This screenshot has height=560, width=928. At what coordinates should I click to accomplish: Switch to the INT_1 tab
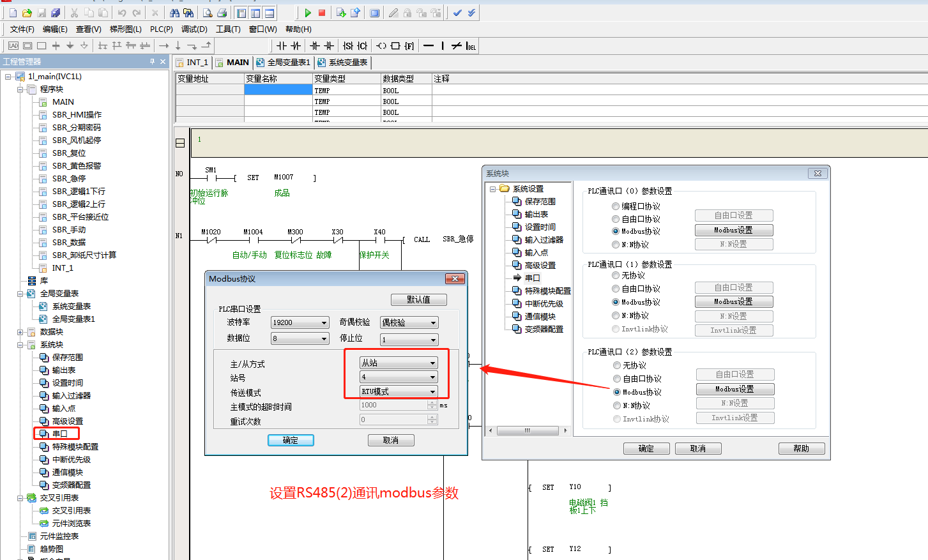[194, 62]
